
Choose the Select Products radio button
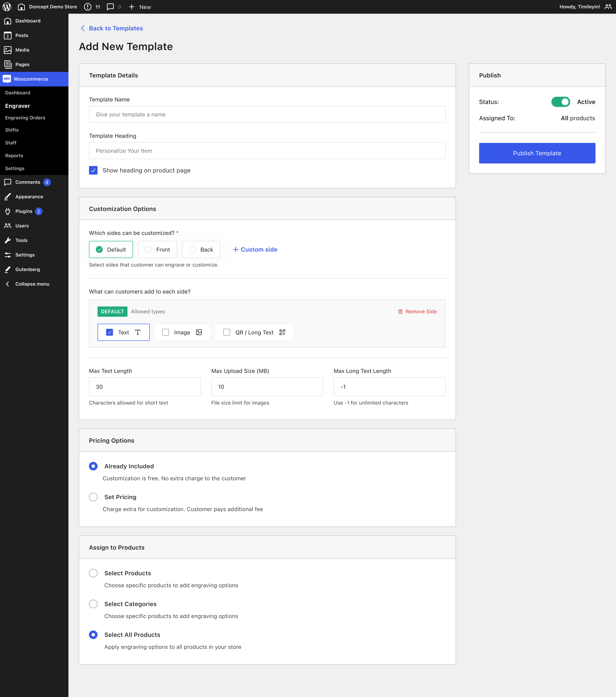(x=93, y=573)
